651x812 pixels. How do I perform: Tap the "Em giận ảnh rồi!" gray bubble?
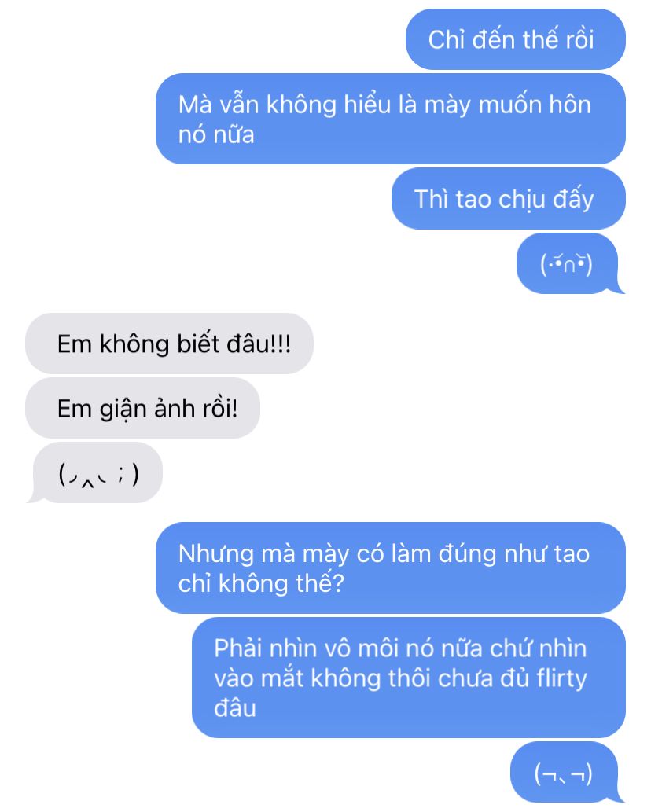(x=142, y=408)
